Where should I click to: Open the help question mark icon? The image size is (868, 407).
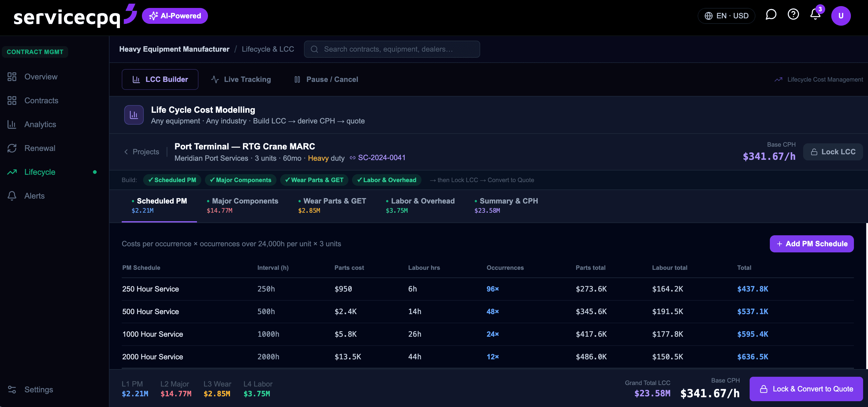793,14
